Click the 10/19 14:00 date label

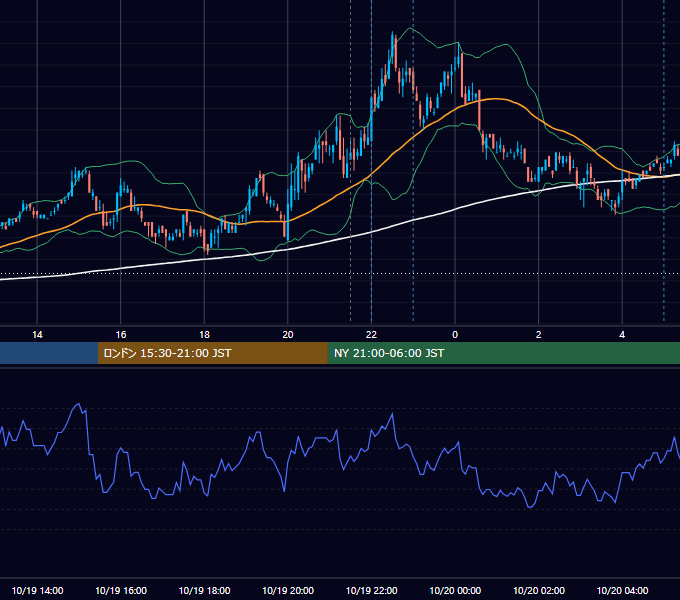click(37, 590)
